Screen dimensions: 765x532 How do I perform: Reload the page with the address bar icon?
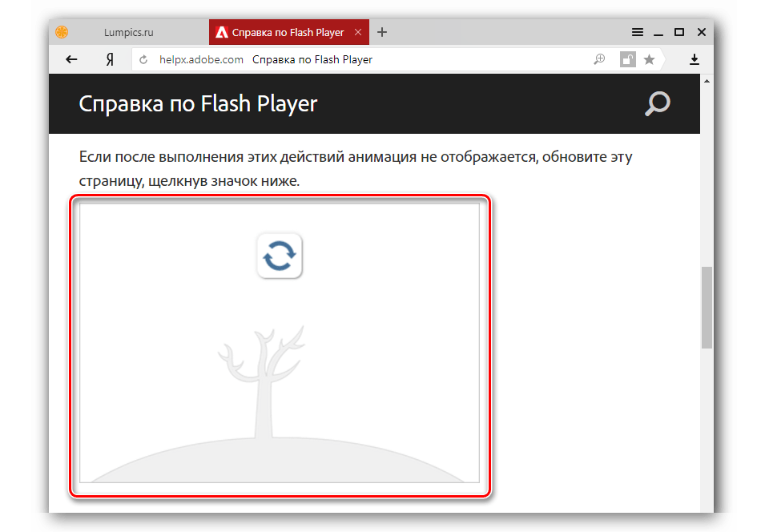[143, 59]
